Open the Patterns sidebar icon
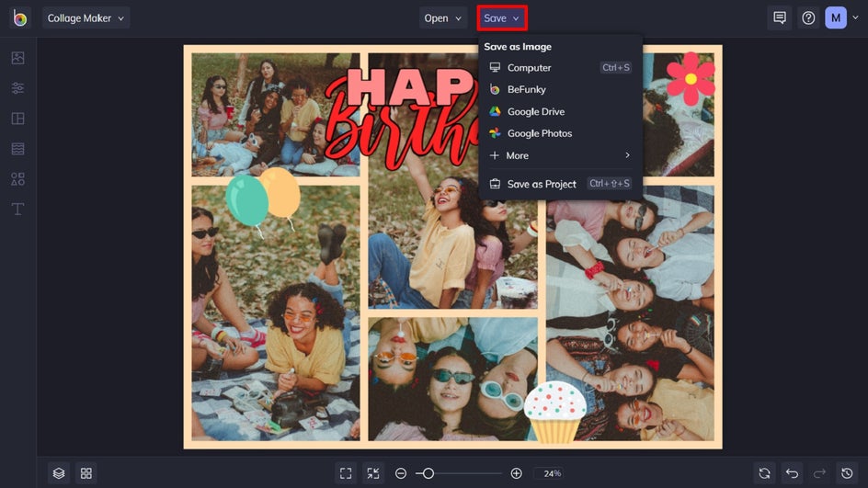This screenshot has height=488, width=868. [17, 149]
